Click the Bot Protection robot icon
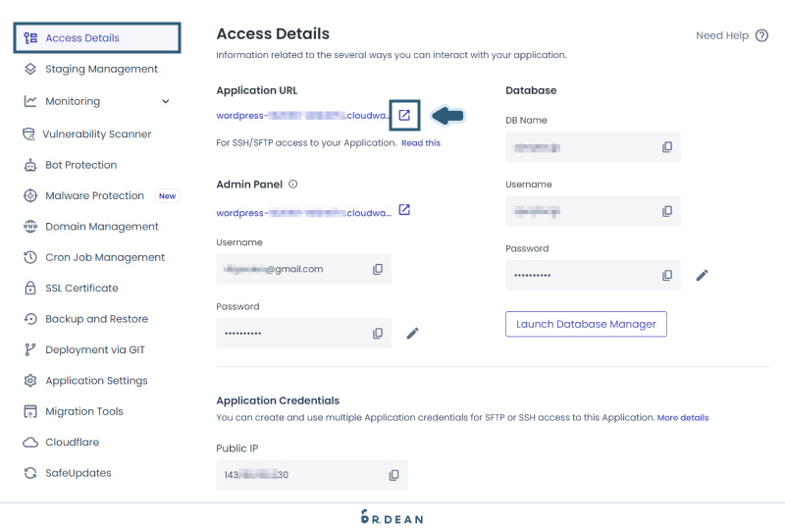Screen dimensions: 785x532 pos(30,165)
